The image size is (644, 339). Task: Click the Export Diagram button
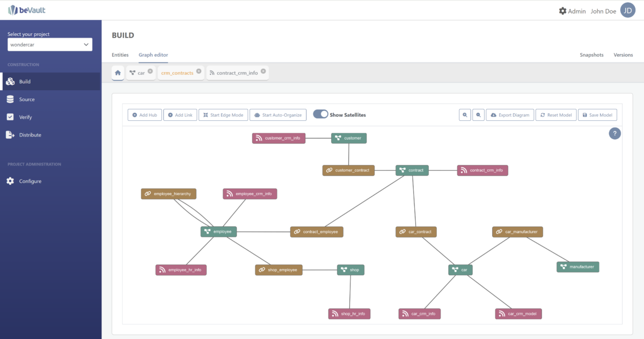[x=510, y=115]
